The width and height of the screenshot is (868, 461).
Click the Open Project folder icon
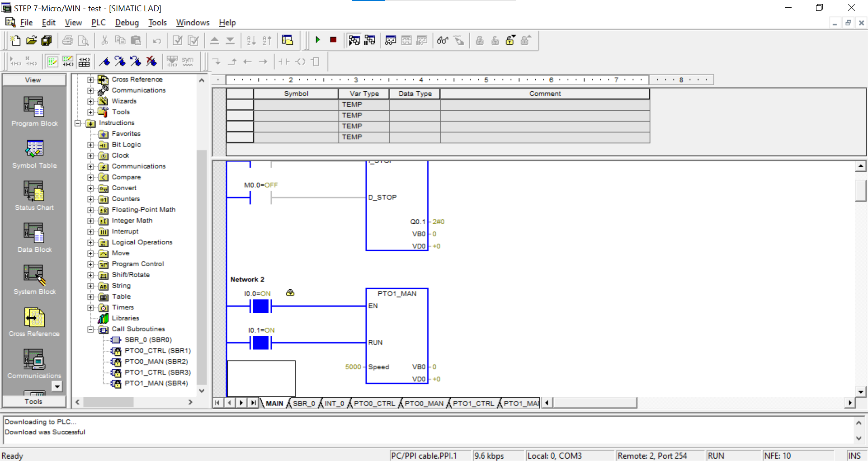pos(31,41)
